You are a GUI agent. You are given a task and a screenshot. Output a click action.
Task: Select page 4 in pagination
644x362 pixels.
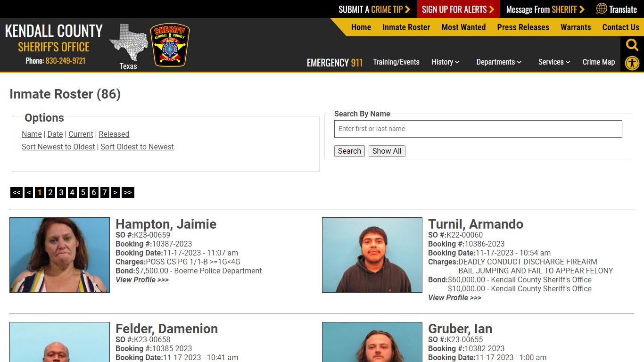pos(72,192)
